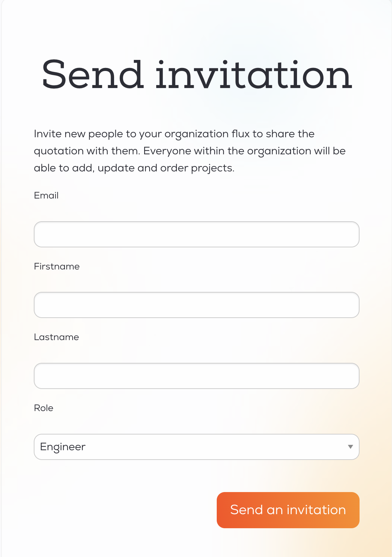Viewport: 392px width, 557px height.
Task: Open the Role dropdown
Action: [196, 447]
